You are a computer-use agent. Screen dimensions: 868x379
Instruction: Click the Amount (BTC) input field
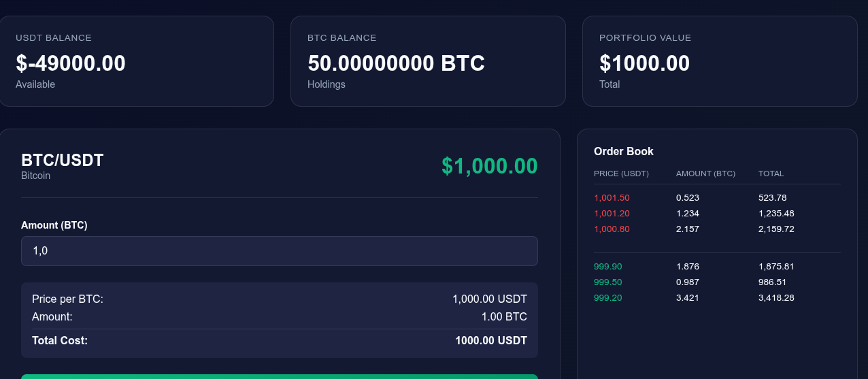(279, 251)
